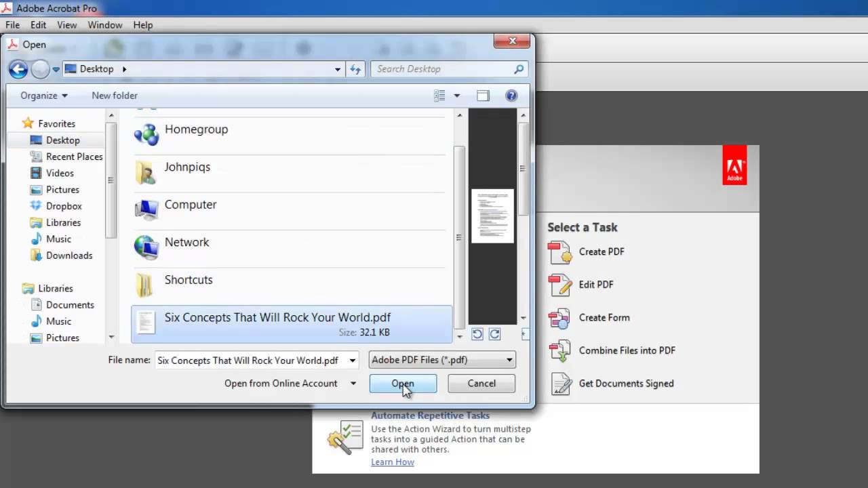Toggle the preview pane icon
Screen dimensions: 868x488
[483, 96]
